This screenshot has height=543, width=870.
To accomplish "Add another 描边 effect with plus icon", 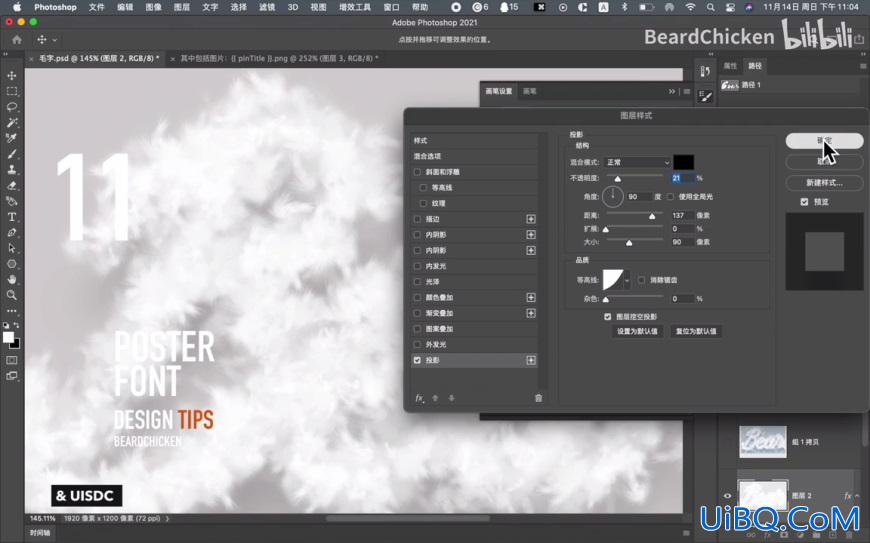I will pos(531,219).
